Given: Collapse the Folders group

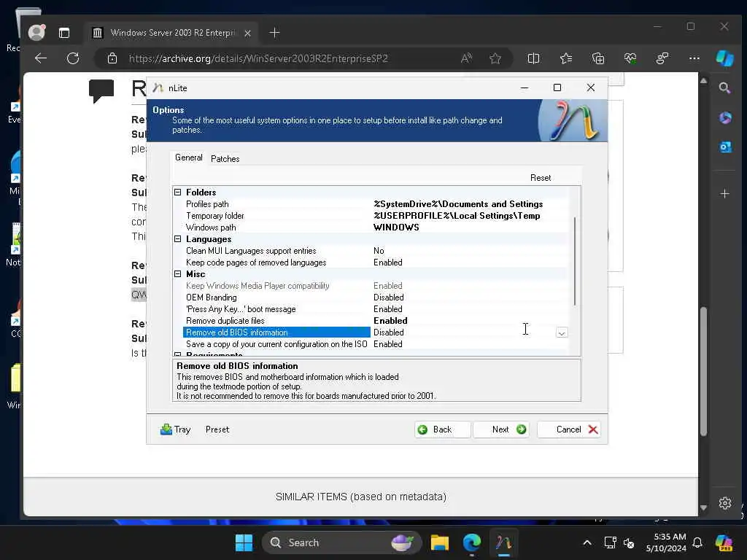Looking at the screenshot, I should coord(178,192).
